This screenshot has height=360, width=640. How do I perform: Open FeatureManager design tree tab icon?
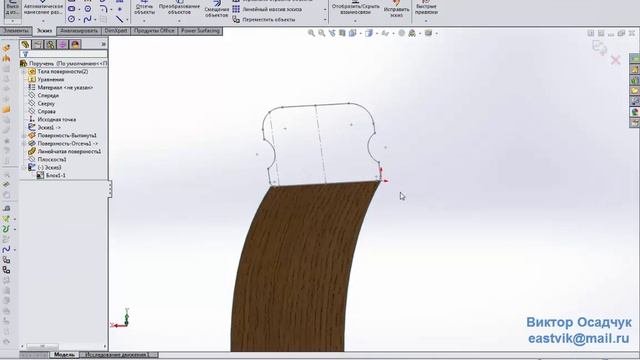pyautogui.click(x=25, y=44)
